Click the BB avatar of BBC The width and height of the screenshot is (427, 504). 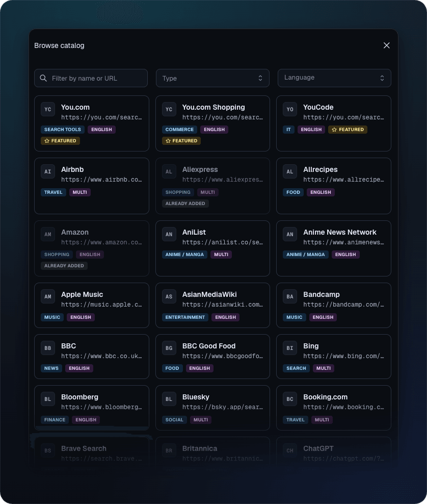pyautogui.click(x=48, y=348)
